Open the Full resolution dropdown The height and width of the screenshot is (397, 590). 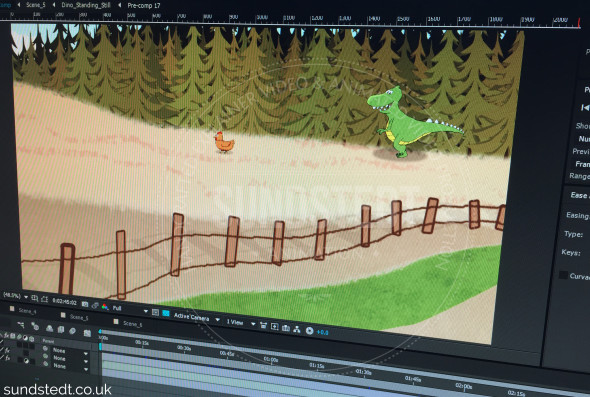pyautogui.click(x=130, y=309)
